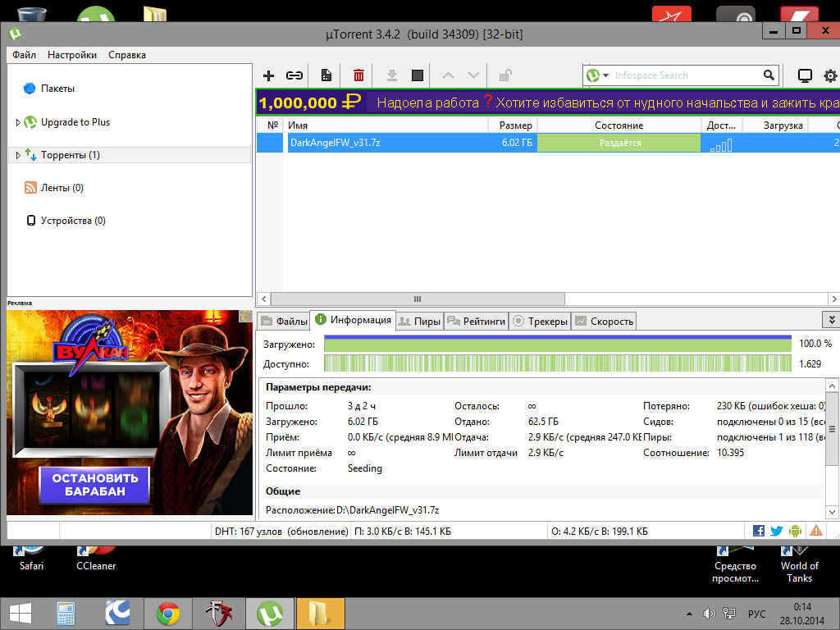Image resolution: width=840 pixels, height=630 pixels.
Task: Select Ленты (0) feeds in sidebar
Action: coord(62,188)
